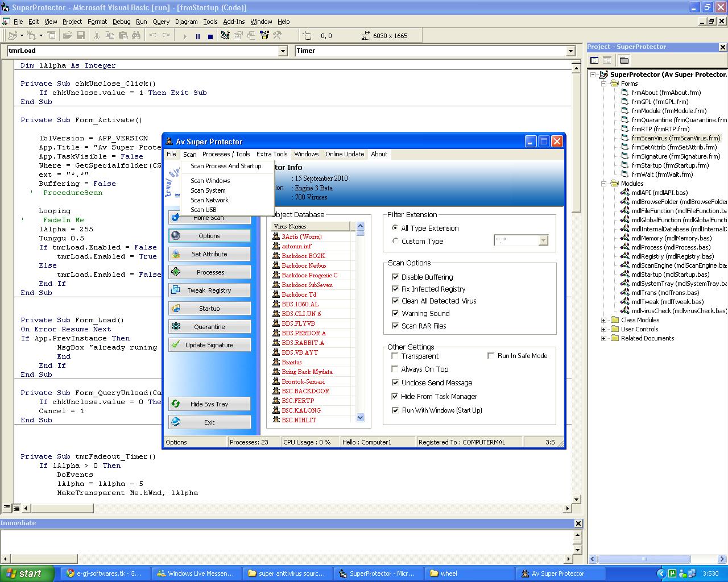Open the tmrLoad object dropdown

click(x=283, y=51)
